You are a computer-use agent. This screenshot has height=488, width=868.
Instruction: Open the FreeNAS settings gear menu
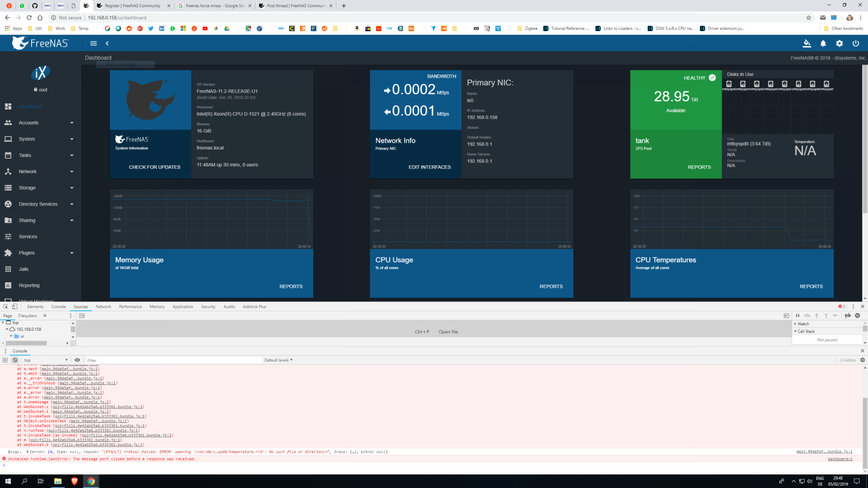pyautogui.click(x=840, y=43)
